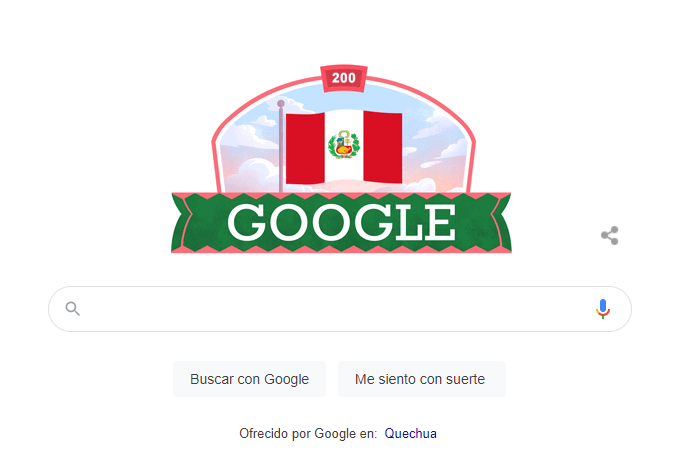Click the final E in the GOOGLE banner
The width and height of the screenshot is (685, 464).
440,223
